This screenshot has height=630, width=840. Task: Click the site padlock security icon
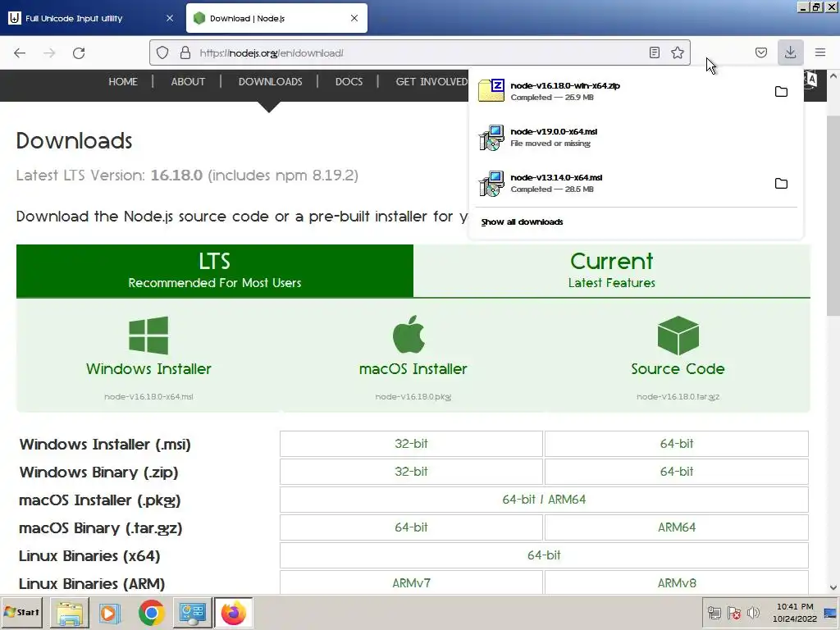(x=185, y=52)
